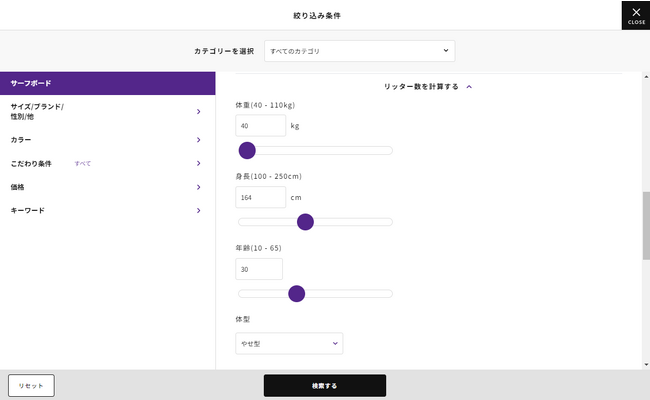Image resolution: width=650 pixels, height=400 pixels.
Task: Click the 体重 slider handle
Action: 247,150
